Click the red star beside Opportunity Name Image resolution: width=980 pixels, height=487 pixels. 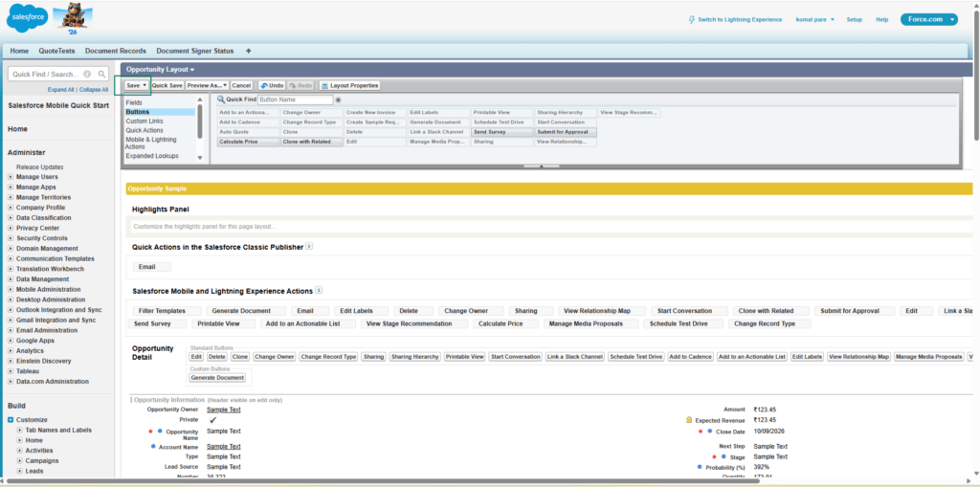[150, 432]
